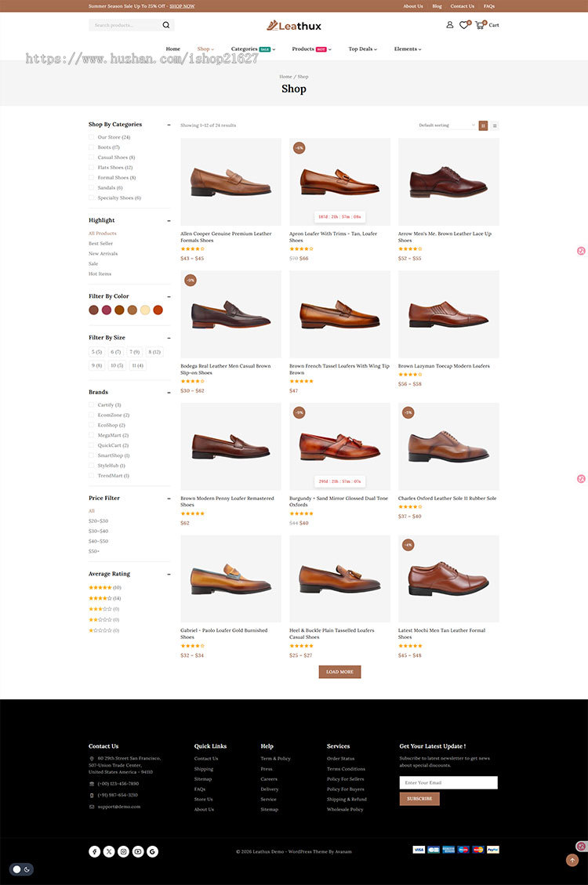Check the Boots (17) category
The width and height of the screenshot is (588, 885).
[x=92, y=147]
